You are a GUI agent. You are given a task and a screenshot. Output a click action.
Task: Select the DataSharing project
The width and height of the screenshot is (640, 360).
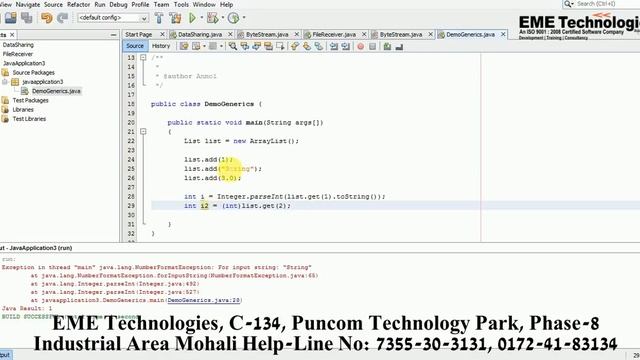coord(18,45)
